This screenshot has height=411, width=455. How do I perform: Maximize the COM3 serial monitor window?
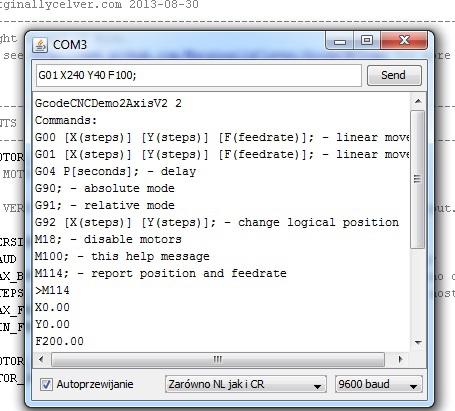(367, 41)
